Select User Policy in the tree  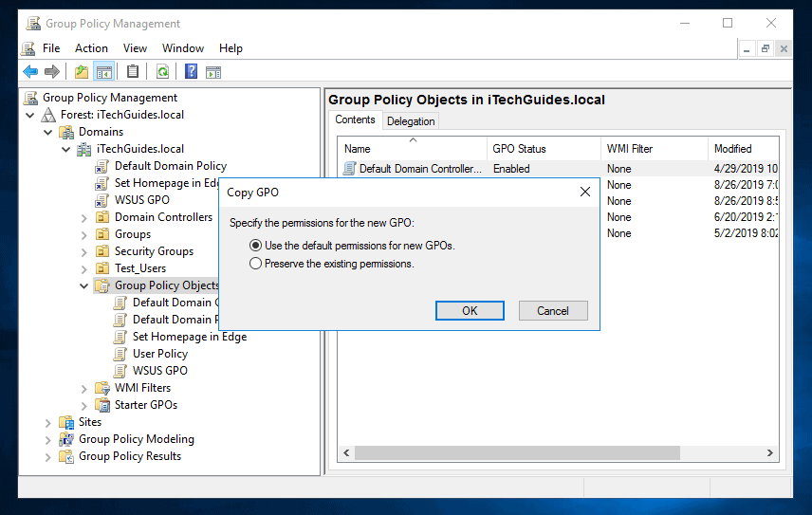pyautogui.click(x=159, y=354)
